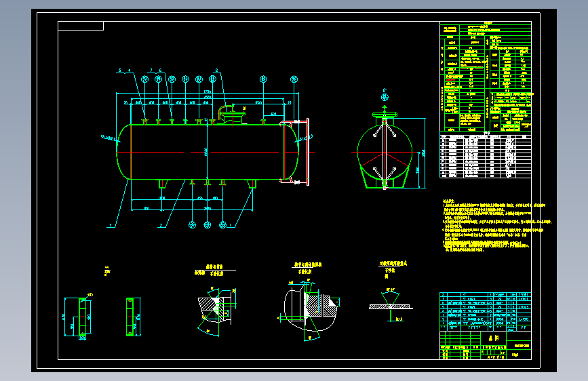Viewport: 588px width, 381px height.
Task: Select the cyan parts list table
Action: 486,312
